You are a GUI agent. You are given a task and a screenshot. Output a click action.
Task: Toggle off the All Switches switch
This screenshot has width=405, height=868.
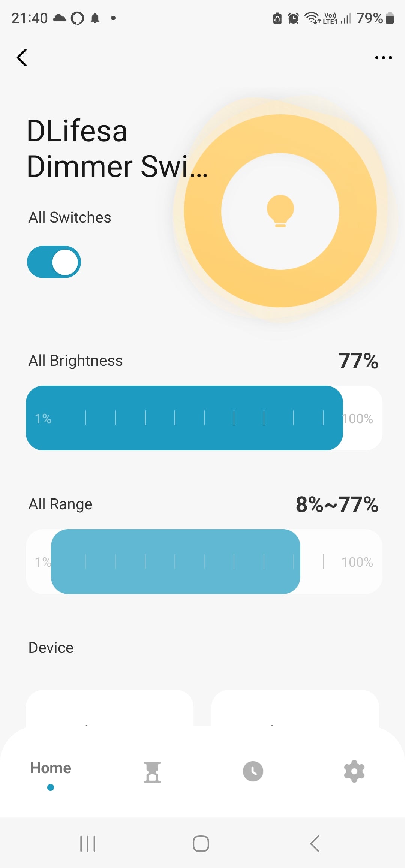[54, 262]
